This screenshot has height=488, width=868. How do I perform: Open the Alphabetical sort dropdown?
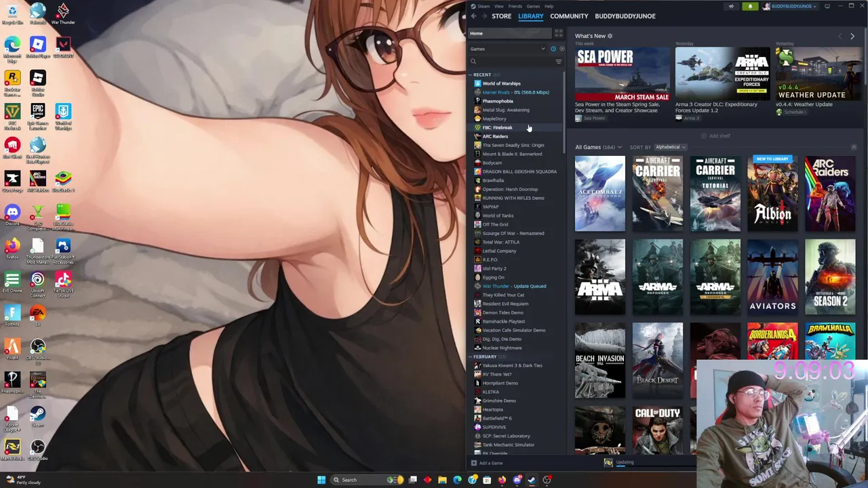coord(671,147)
